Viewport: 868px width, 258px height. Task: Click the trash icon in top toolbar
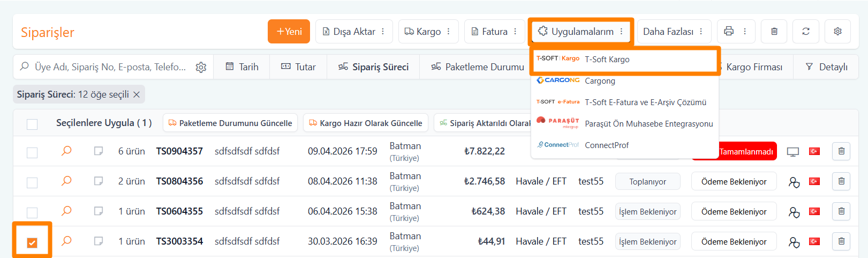pos(774,32)
